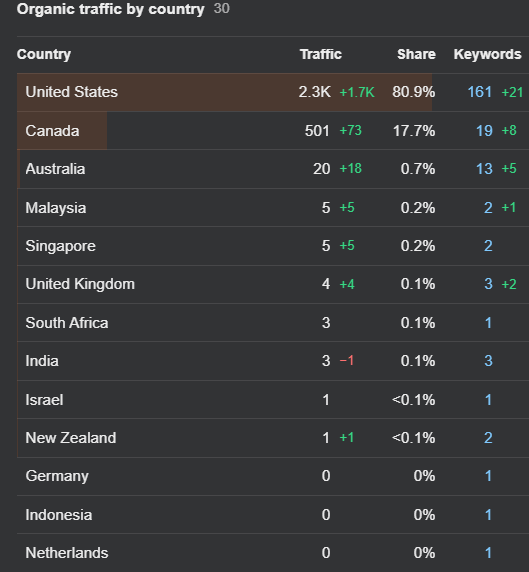Sort table by Share column header

pos(416,54)
